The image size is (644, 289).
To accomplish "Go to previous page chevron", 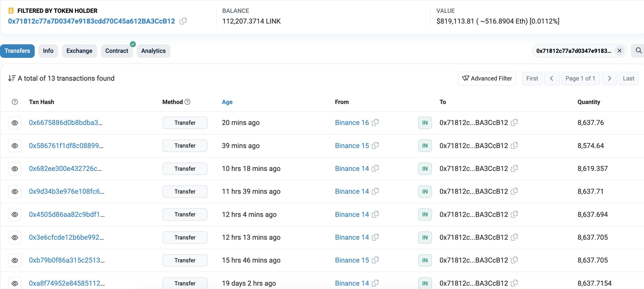I will [551, 79].
